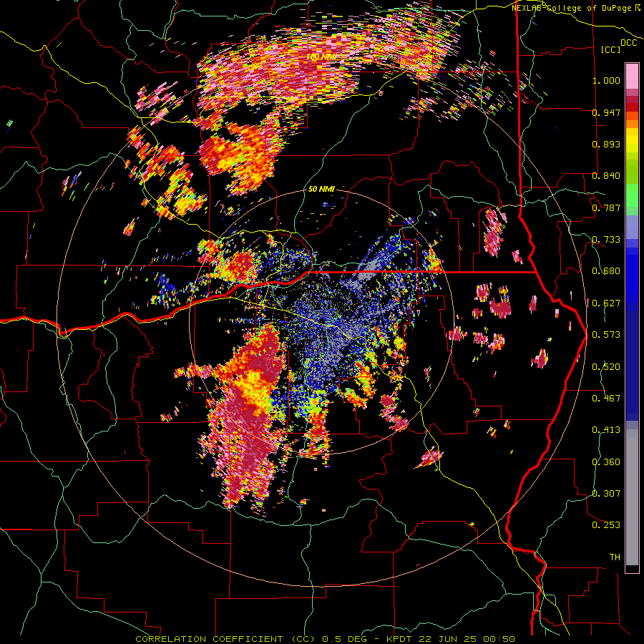Select the 0.787 scale value
644x644 pixels.
pos(606,208)
